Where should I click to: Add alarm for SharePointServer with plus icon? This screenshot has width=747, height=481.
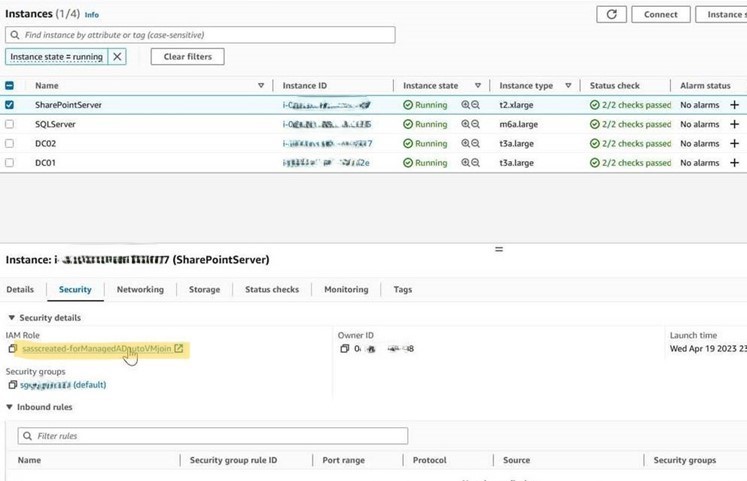[734, 105]
